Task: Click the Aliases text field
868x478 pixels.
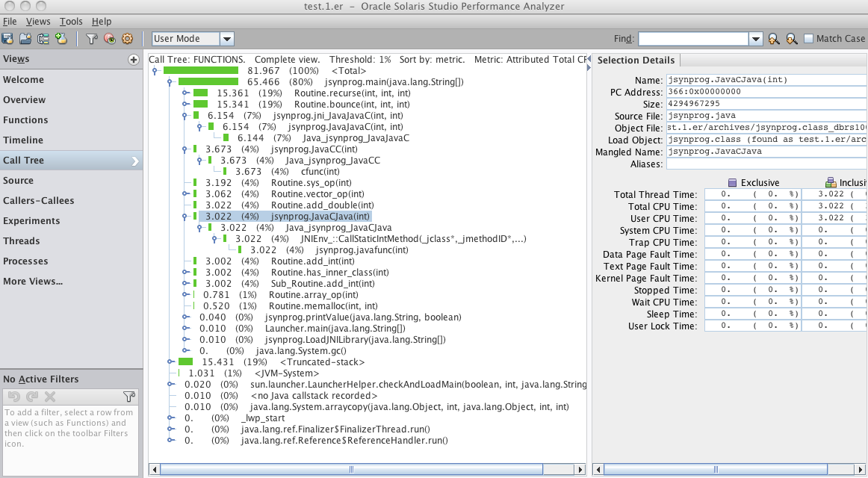Action: click(766, 164)
